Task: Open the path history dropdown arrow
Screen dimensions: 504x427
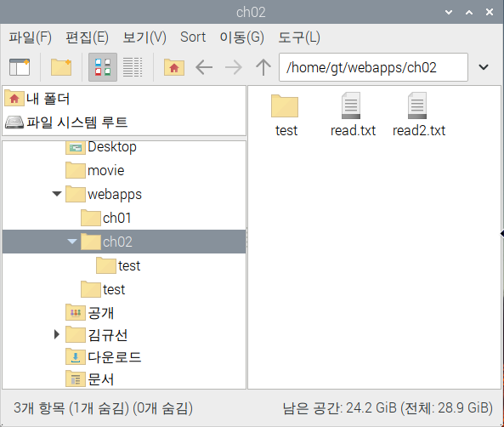Action: [484, 67]
